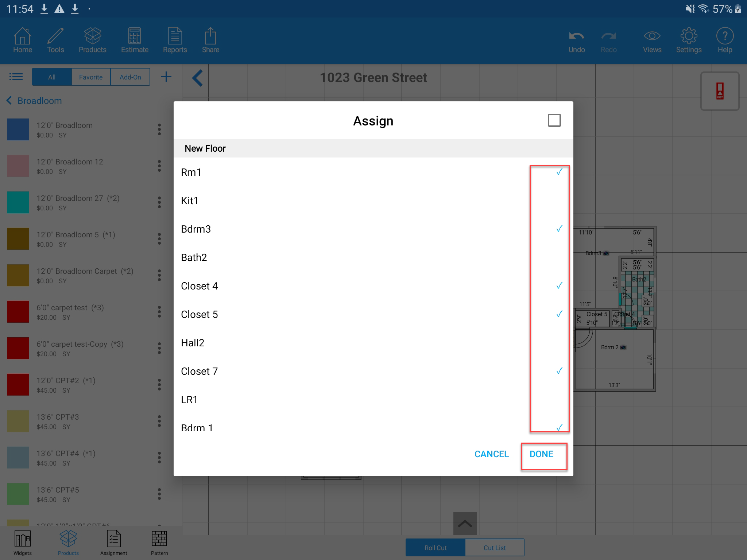Switch to the Cut List tab
Screen dimensions: 747x560
tap(494, 548)
